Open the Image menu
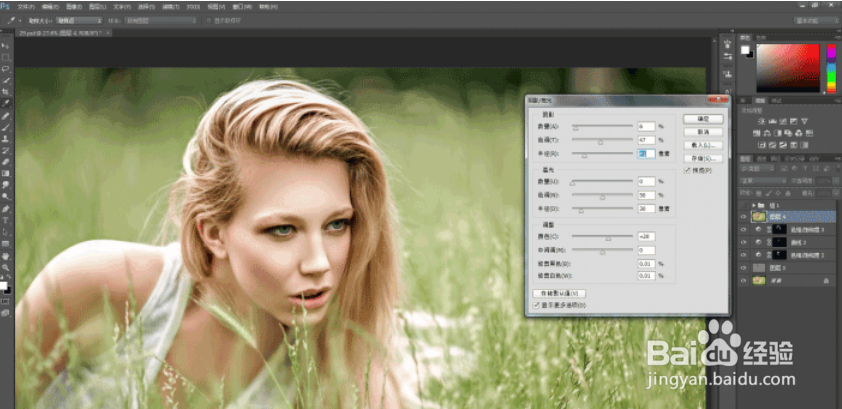The image size is (842, 409). point(73,7)
